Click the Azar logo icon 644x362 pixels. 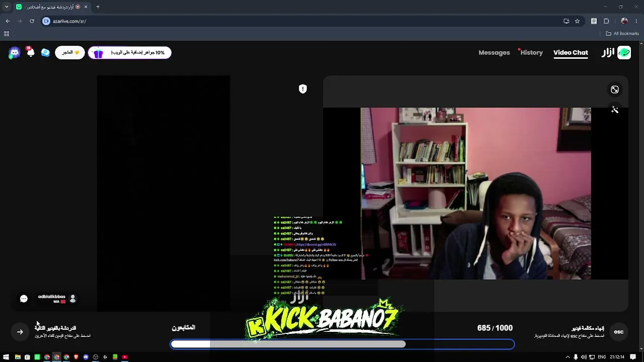624,52
